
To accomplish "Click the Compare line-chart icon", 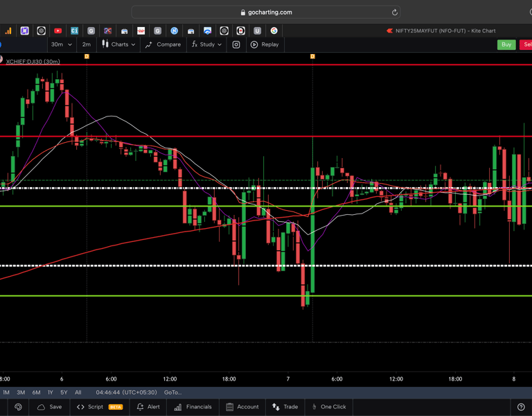I will pos(149,44).
